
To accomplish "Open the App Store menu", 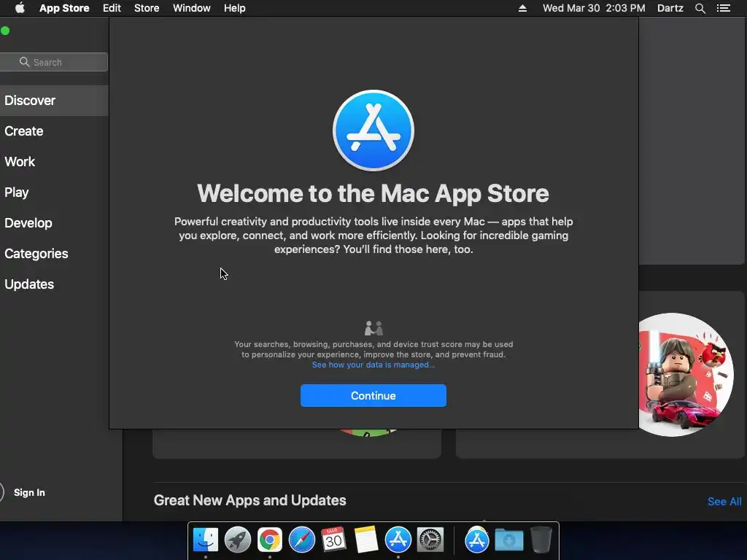I will 64,8.
